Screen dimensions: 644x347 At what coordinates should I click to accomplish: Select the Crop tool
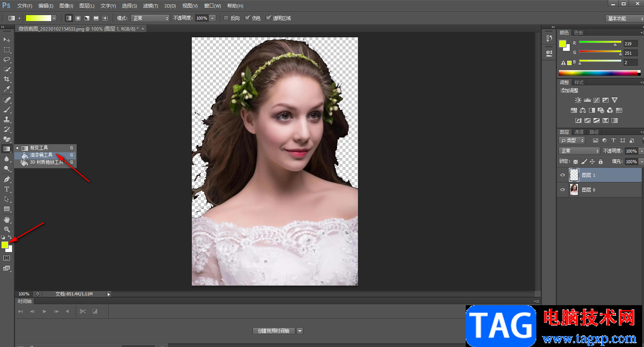[7, 79]
